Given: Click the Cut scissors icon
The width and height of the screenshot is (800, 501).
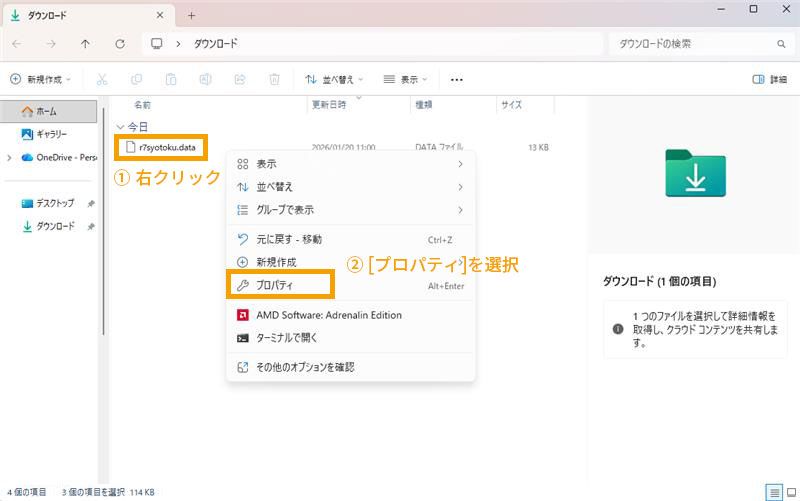Looking at the screenshot, I should pos(102,79).
